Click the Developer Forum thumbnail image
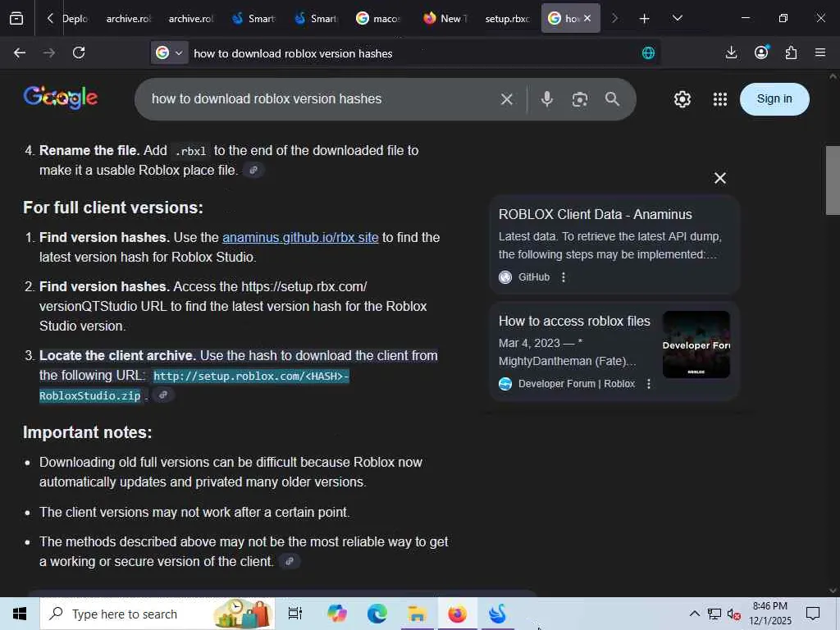The image size is (840, 630). (696, 345)
